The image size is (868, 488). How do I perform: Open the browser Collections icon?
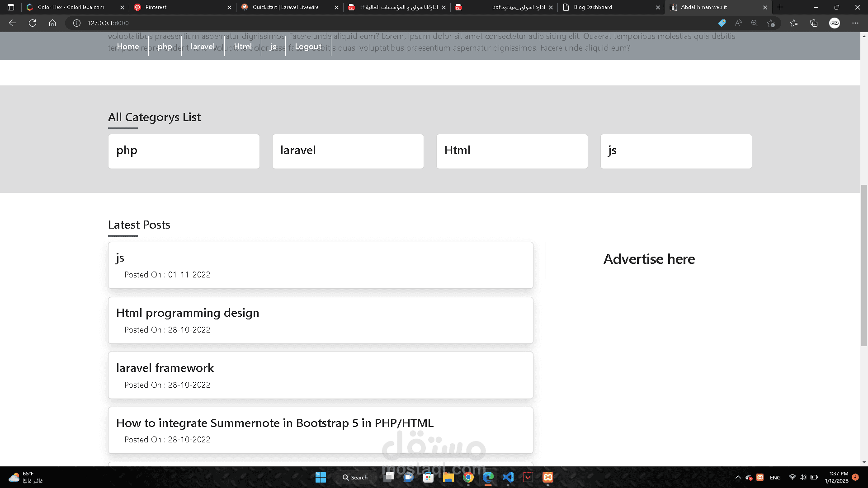pyautogui.click(x=814, y=23)
